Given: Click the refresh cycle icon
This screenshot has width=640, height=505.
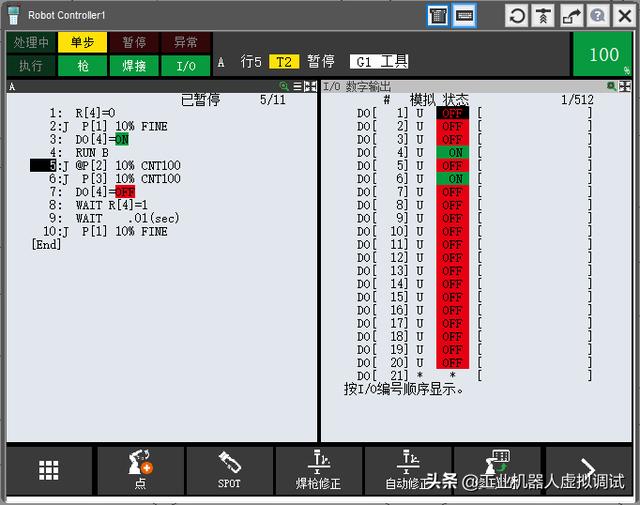Looking at the screenshot, I should pos(517,16).
